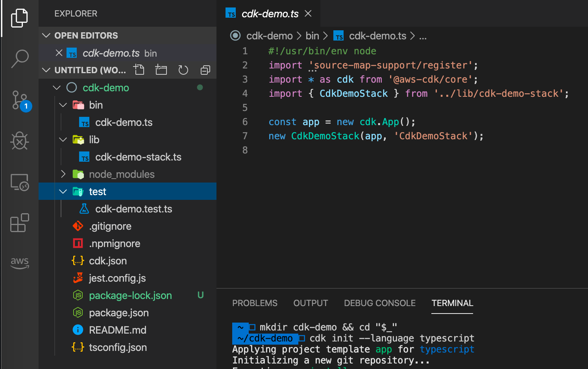Screen dimensions: 588x369
Task: Click the New Folder icon in workspace header
Action: (x=161, y=70)
